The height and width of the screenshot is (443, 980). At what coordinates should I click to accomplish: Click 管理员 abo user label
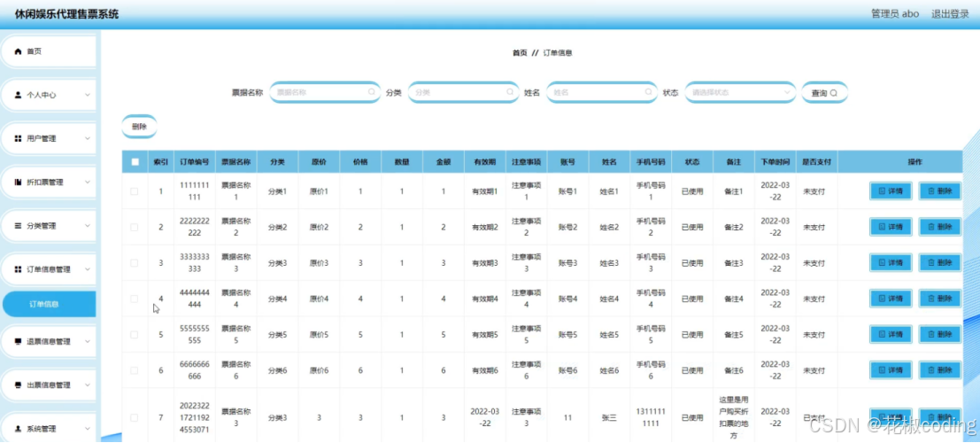tap(895, 14)
